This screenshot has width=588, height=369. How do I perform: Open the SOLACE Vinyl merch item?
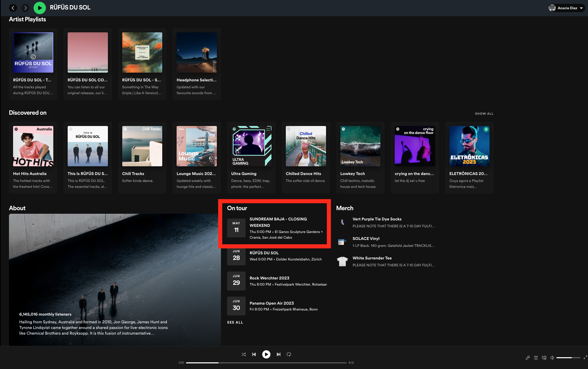coord(386,242)
